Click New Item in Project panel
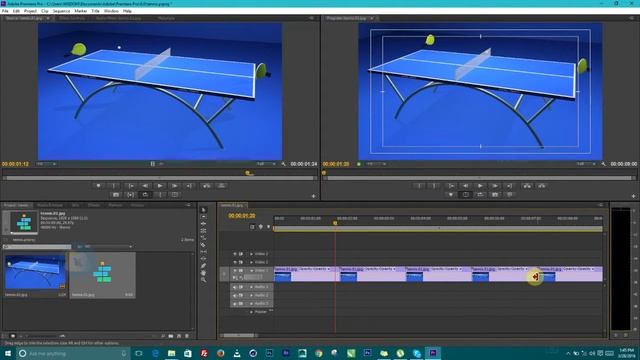640x360 pixels. 179,336
